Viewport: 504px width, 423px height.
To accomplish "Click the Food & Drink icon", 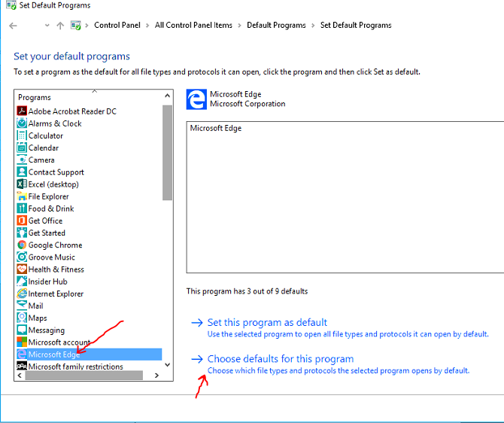I will [22, 208].
